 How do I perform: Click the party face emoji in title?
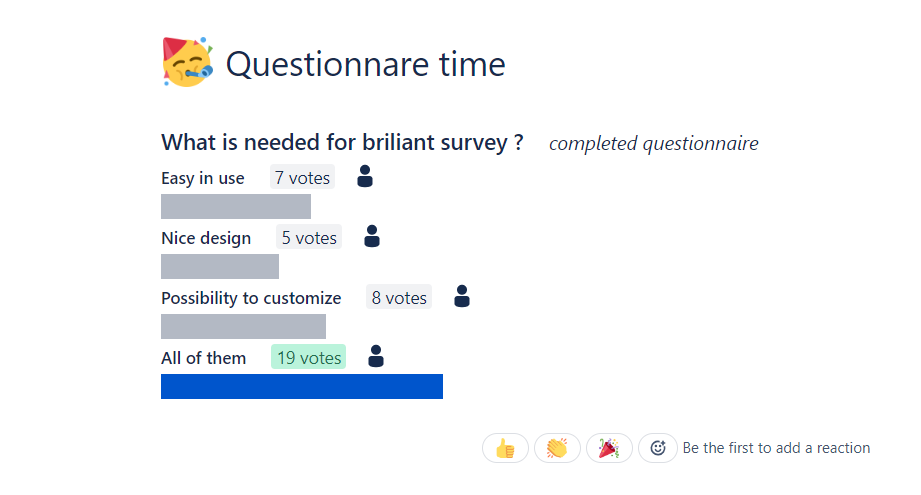point(187,62)
